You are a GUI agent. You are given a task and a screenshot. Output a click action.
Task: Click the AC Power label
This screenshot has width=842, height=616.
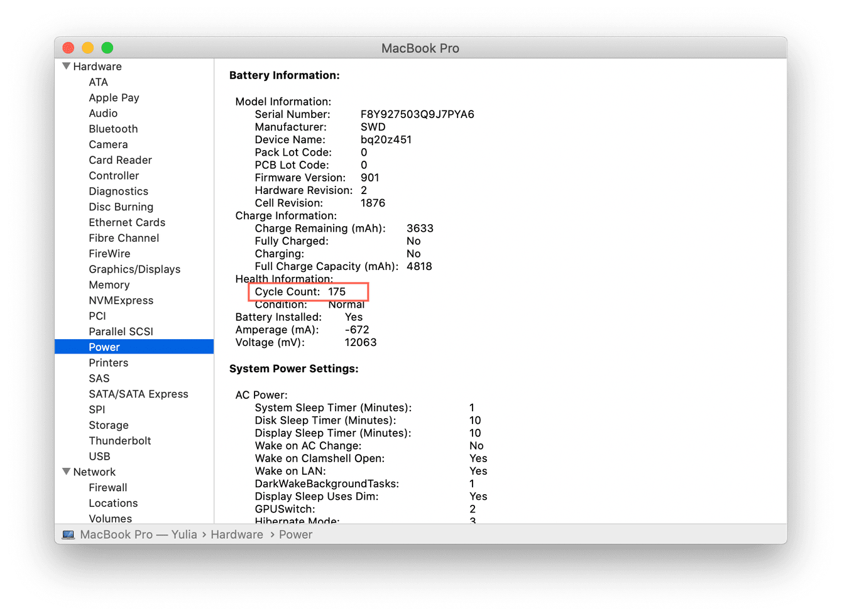pyautogui.click(x=261, y=395)
